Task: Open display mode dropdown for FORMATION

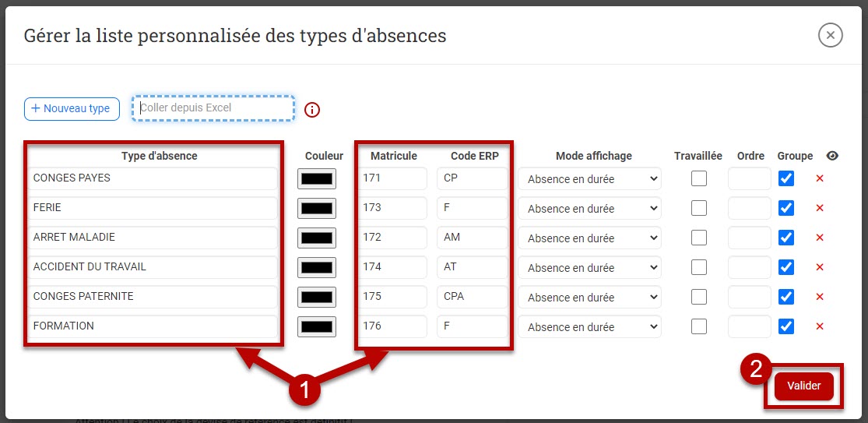Action: [x=589, y=327]
